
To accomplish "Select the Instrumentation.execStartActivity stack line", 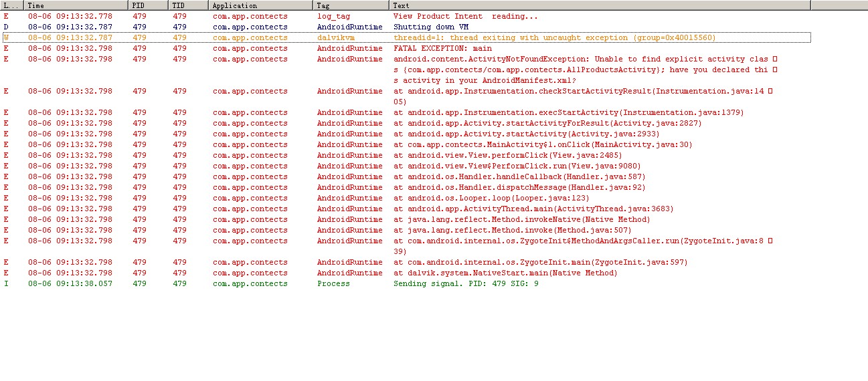I will point(406,112).
